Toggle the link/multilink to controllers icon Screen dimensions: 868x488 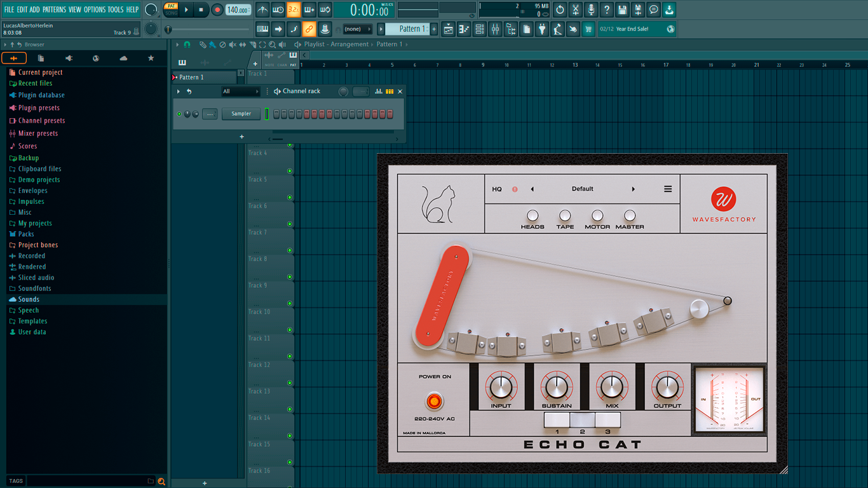[309, 29]
